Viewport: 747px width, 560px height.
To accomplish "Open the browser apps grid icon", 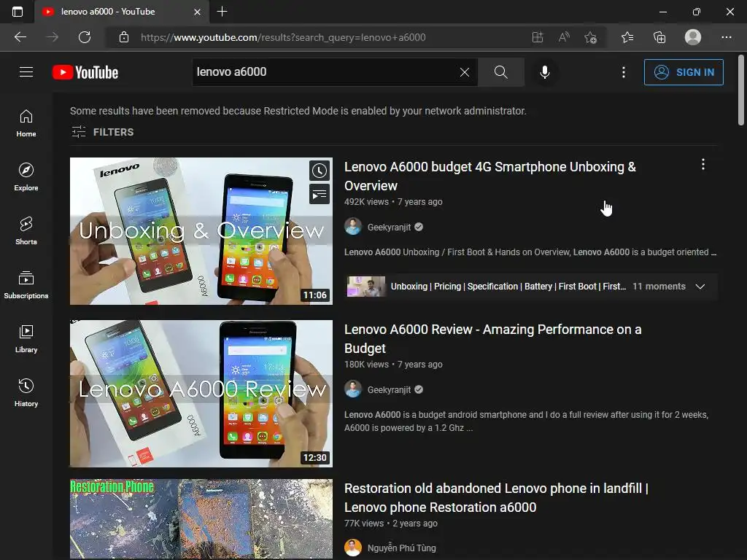I will click(538, 37).
